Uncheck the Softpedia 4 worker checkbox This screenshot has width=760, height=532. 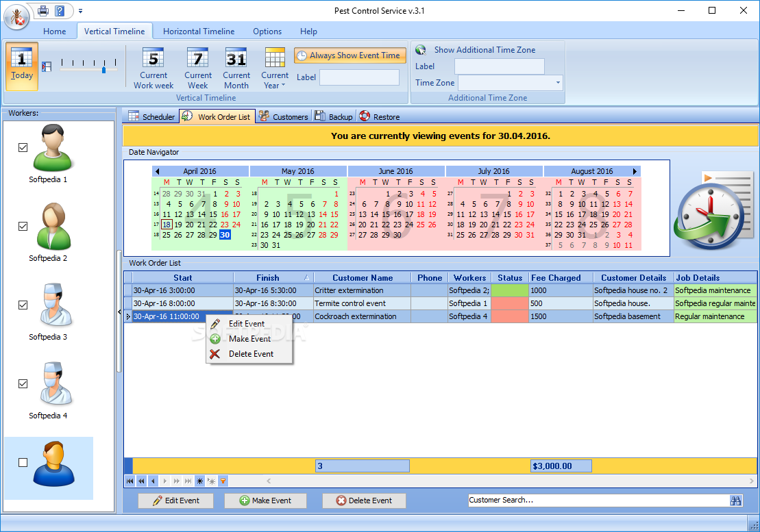(x=23, y=384)
